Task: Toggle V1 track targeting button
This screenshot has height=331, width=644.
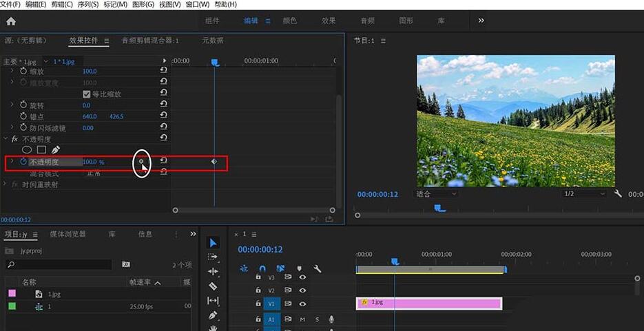Action: tap(271, 304)
